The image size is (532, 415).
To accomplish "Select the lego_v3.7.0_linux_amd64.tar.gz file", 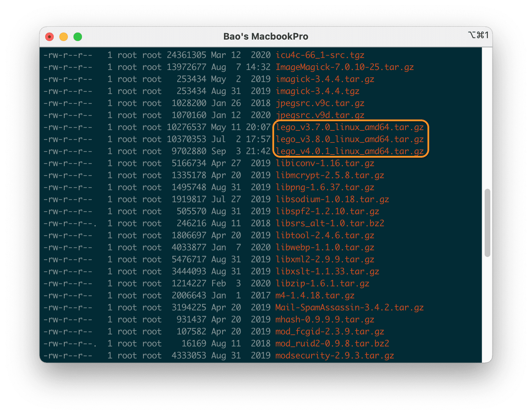I will click(x=349, y=127).
